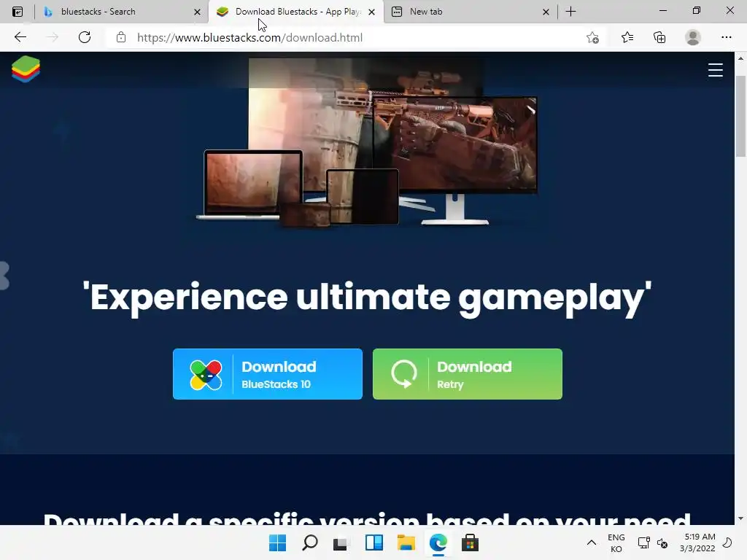Screen dimensions: 747x560
Task: Click the forward navigation arrow
Action: click(52, 37)
